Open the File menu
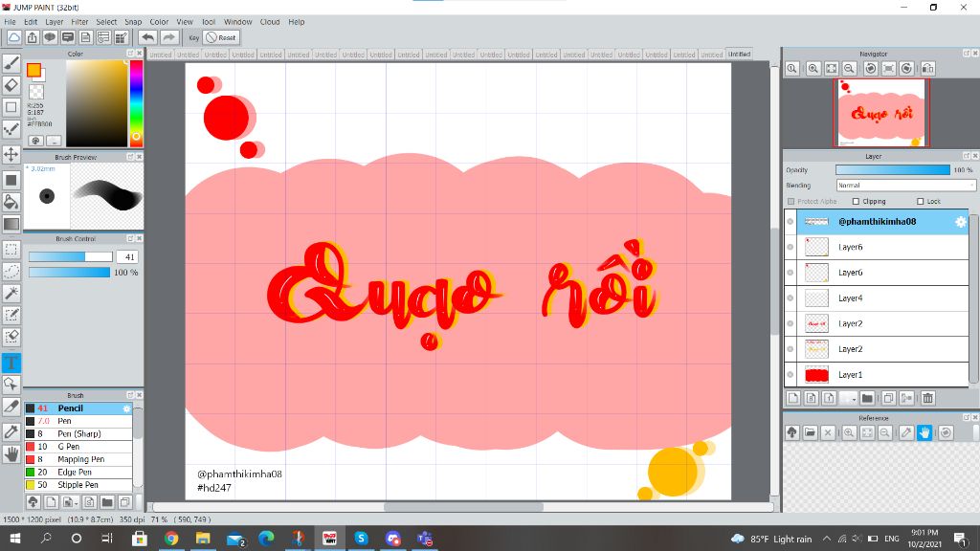The height and width of the screenshot is (551, 980). [x=10, y=22]
